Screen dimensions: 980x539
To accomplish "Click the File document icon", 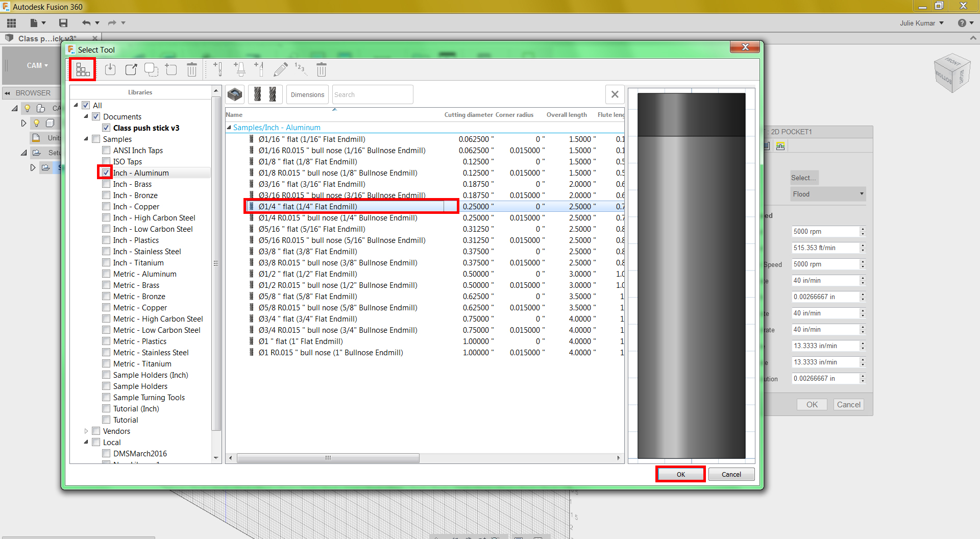I will (34, 22).
